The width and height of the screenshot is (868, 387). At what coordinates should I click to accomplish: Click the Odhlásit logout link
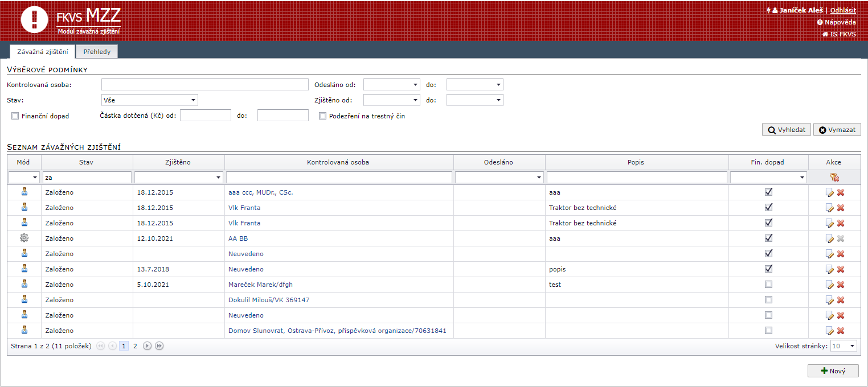coord(843,10)
